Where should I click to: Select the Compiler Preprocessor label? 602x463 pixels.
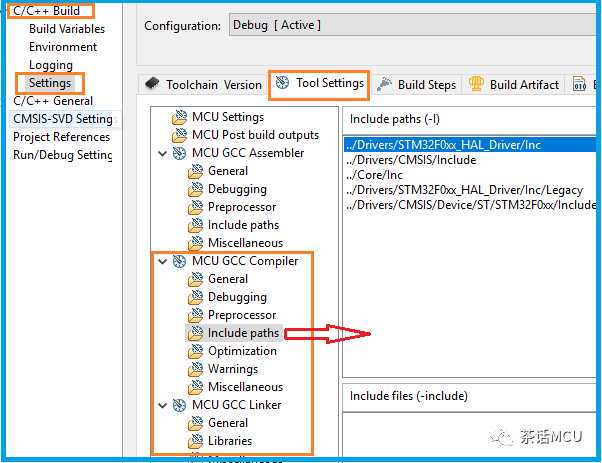pos(242,315)
